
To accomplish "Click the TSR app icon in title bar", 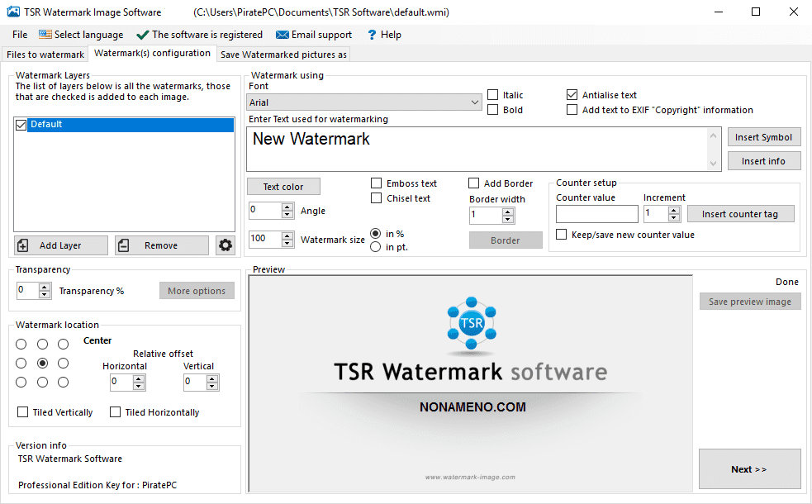I will (x=13, y=12).
